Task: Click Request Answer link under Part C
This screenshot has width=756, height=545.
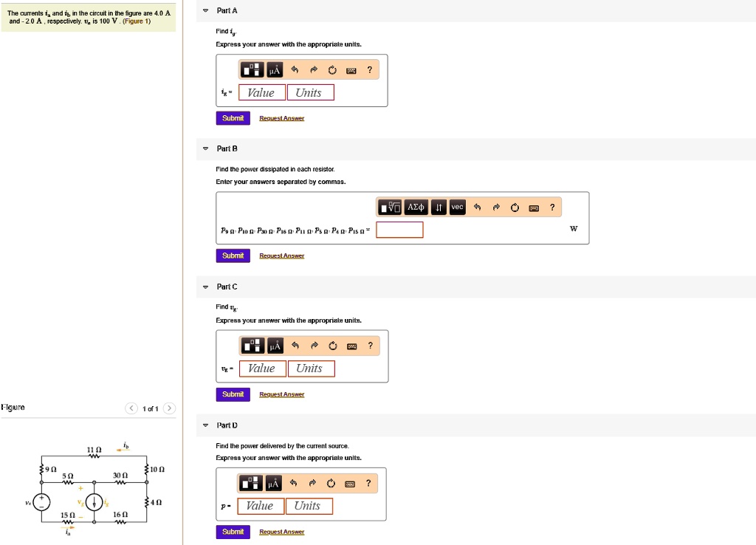Action: [x=281, y=394]
